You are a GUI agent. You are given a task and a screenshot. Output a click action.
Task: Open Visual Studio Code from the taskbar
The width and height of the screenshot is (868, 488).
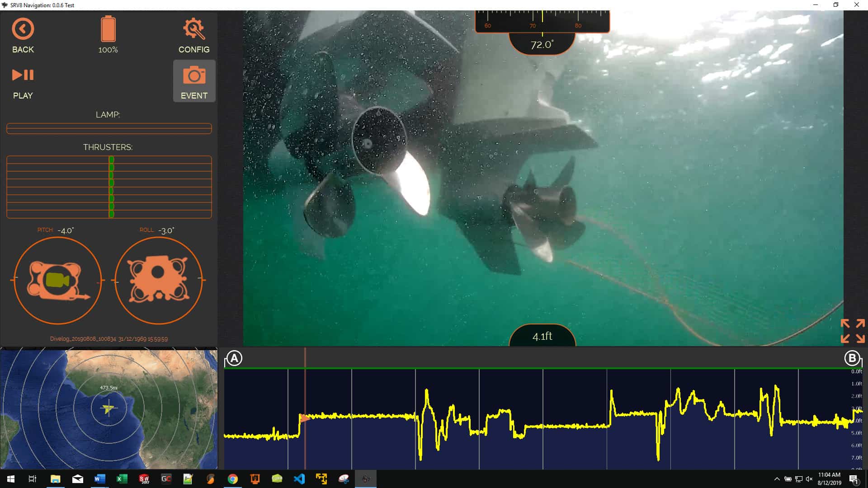299,479
